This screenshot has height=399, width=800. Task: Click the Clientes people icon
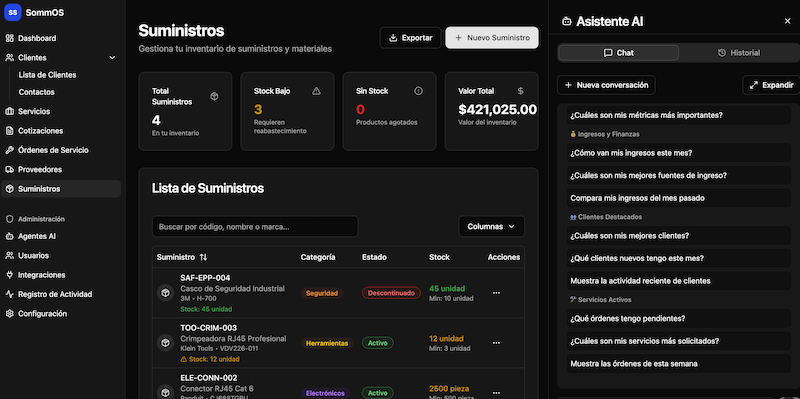coord(9,58)
